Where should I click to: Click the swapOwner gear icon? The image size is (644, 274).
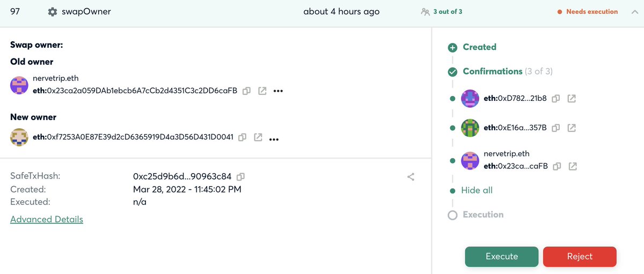52,12
